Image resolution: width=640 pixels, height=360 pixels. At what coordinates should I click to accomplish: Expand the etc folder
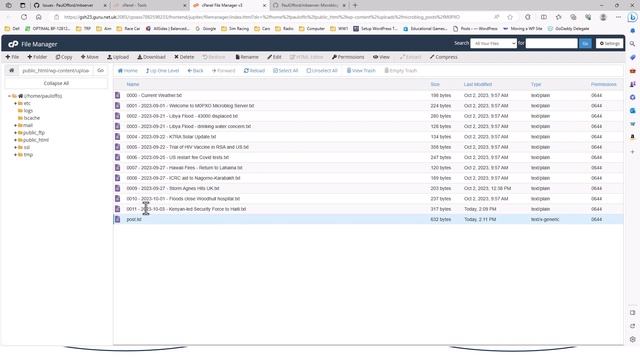pos(16,103)
